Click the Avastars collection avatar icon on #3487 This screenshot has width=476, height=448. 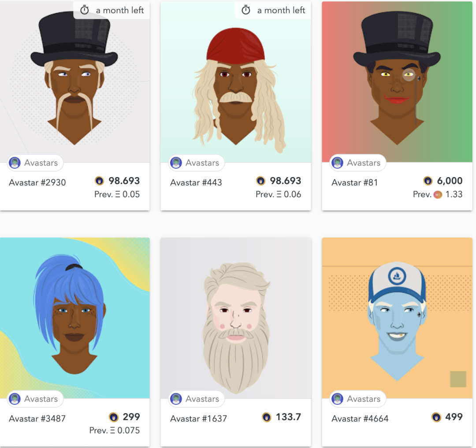(x=15, y=399)
